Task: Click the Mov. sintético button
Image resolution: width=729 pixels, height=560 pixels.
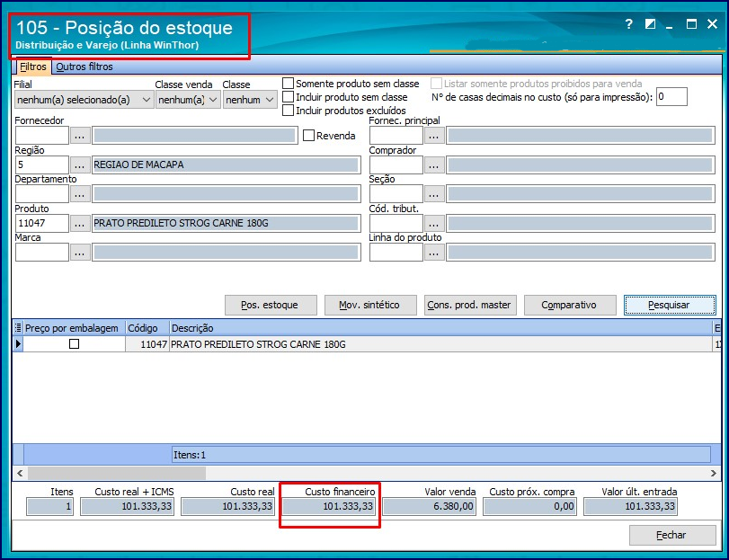Action: (370, 305)
